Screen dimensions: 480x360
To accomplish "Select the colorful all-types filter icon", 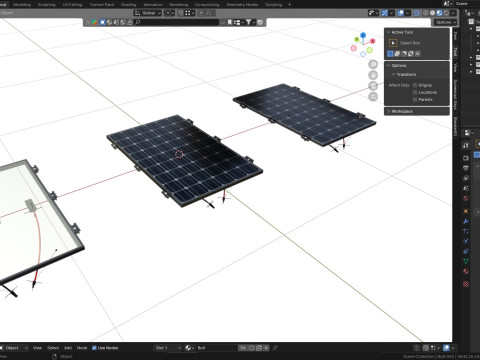I will (x=95, y=22).
